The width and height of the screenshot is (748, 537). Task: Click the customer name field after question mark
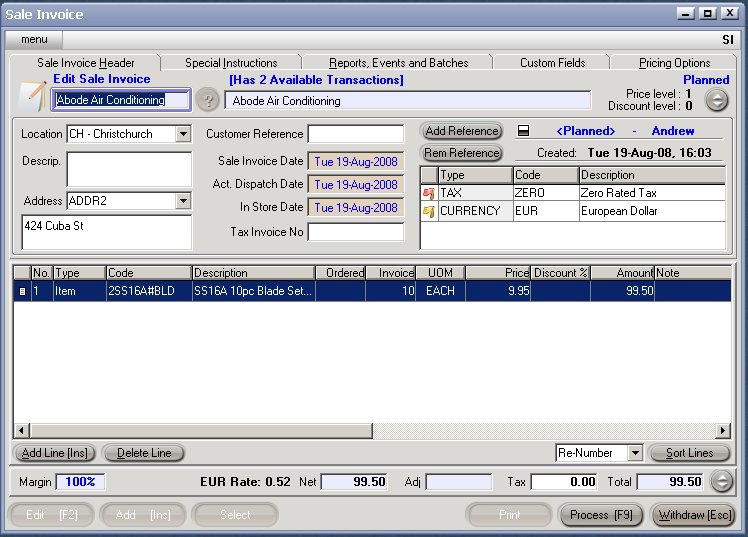[x=408, y=101]
